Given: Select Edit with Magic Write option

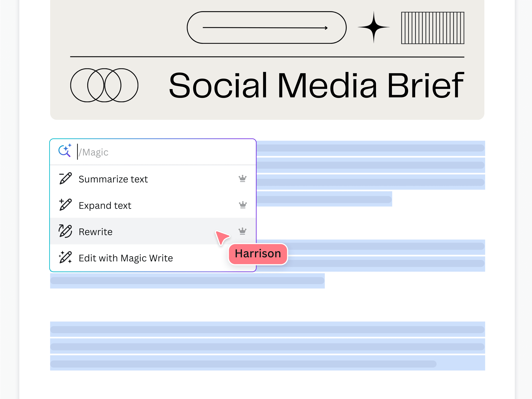Looking at the screenshot, I should coord(126,258).
